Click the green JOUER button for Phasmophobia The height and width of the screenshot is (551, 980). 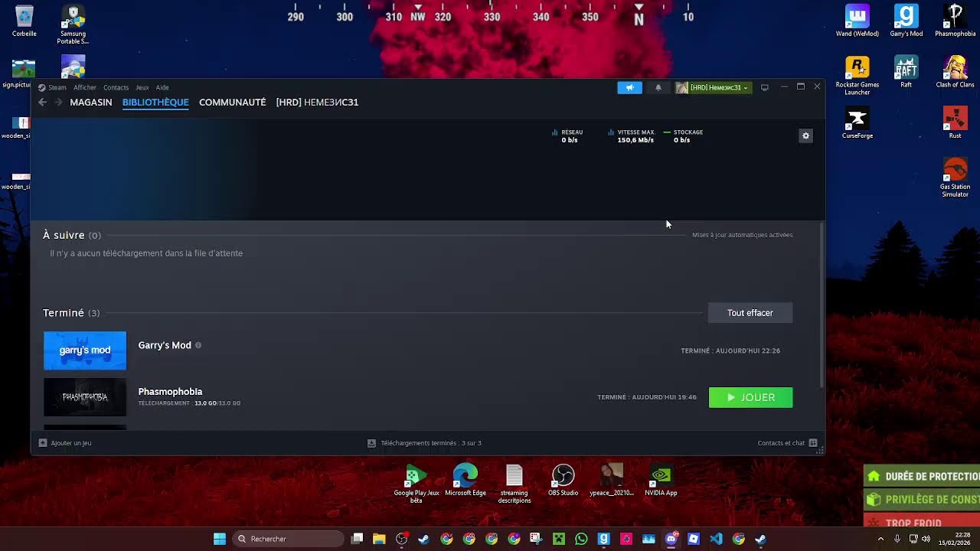tap(750, 397)
